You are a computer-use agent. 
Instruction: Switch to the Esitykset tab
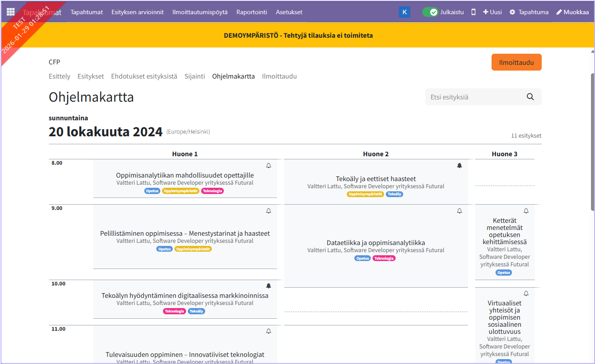coord(91,76)
